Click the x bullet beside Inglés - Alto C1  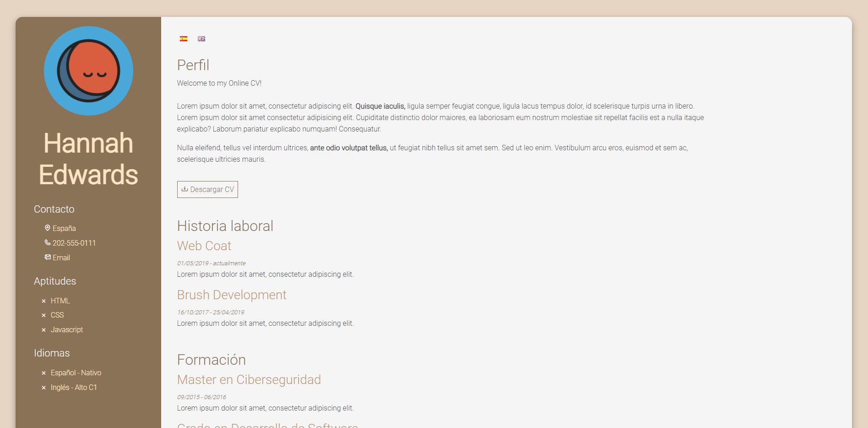click(44, 388)
